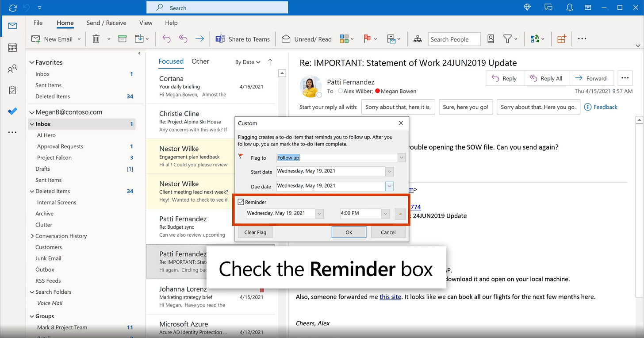Open the Help ribbon tab
Image resolution: width=644 pixels, height=338 pixels.
coord(171,23)
